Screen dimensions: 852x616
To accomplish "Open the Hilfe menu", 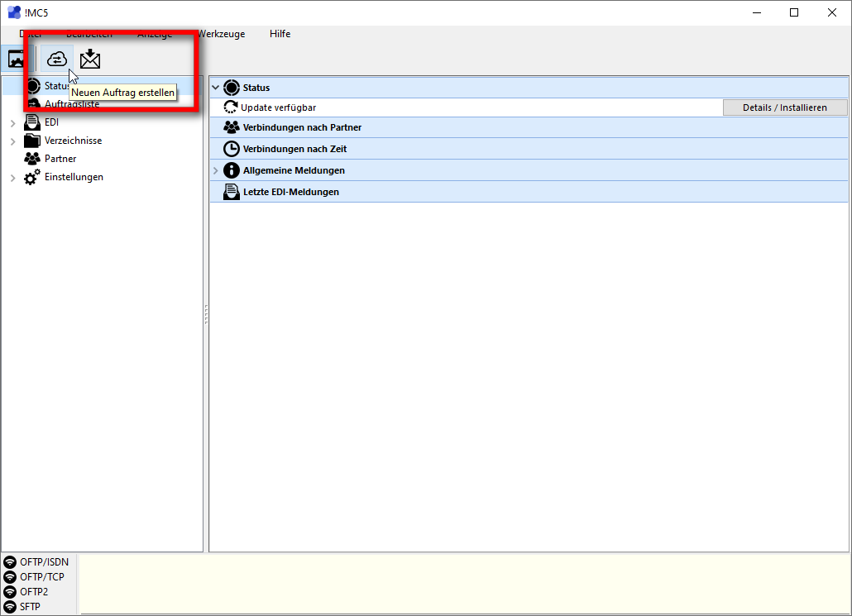I will coord(280,34).
